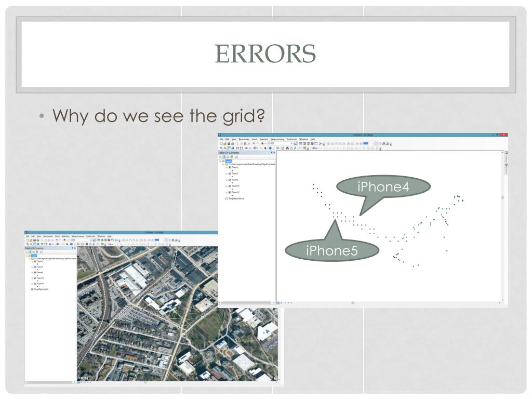Uncheck BingMapsHybrid layer in aerial-imagery window
The image size is (532, 399).
click(32, 289)
